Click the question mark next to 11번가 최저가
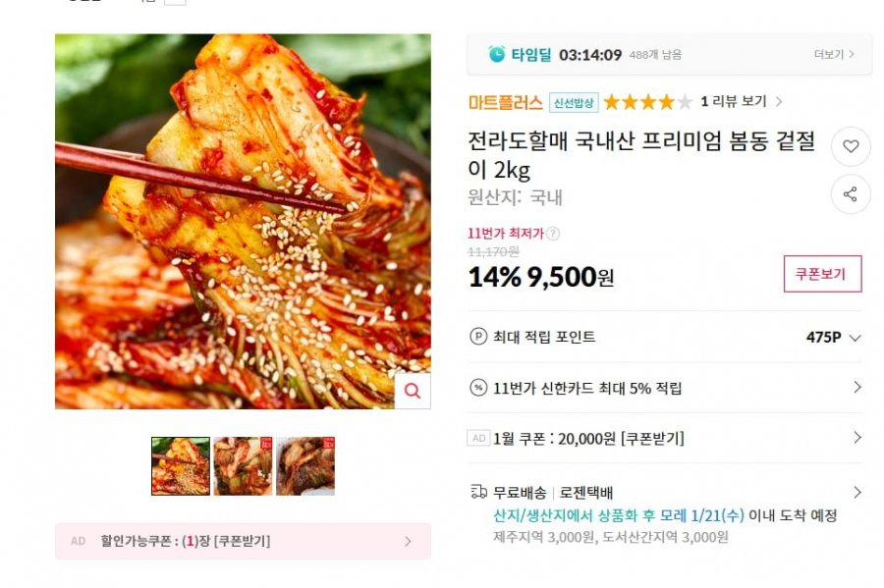Screen dimensions: 884x588 click(x=554, y=234)
